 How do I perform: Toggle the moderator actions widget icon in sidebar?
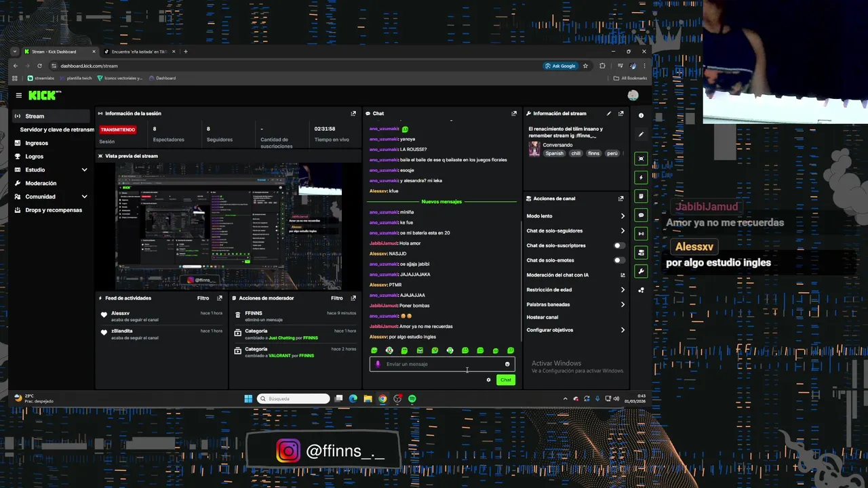click(641, 253)
